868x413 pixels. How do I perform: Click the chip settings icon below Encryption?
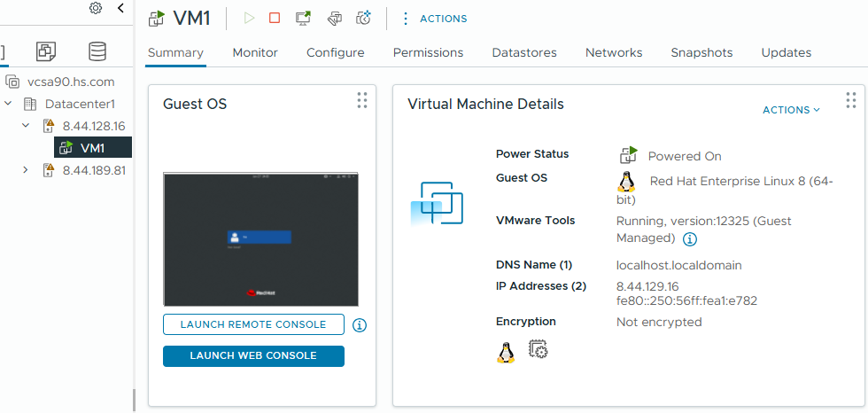[x=539, y=349]
